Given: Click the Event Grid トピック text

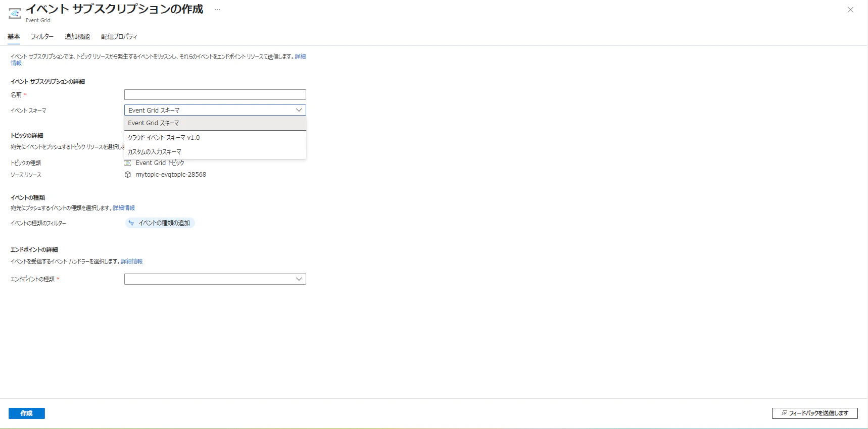Looking at the screenshot, I should click(160, 163).
